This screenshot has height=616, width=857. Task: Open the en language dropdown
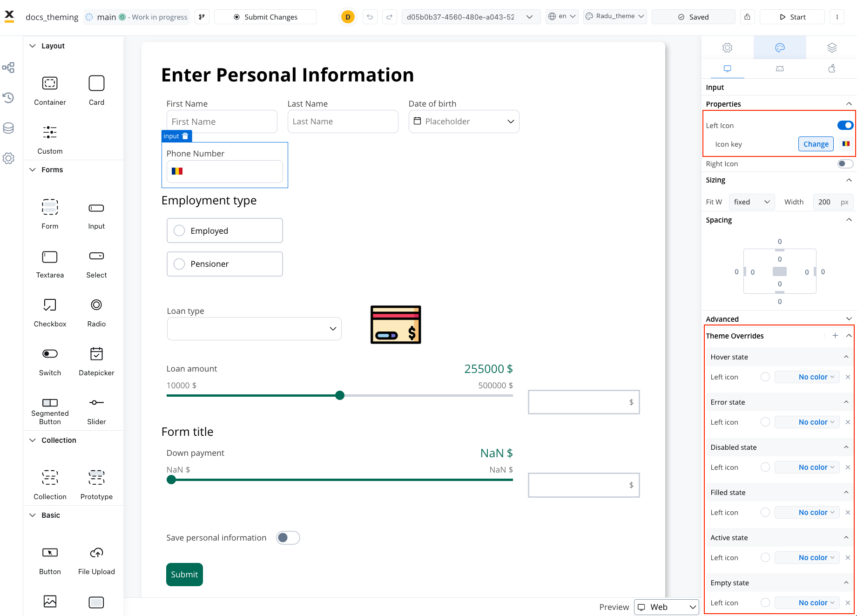coord(562,17)
